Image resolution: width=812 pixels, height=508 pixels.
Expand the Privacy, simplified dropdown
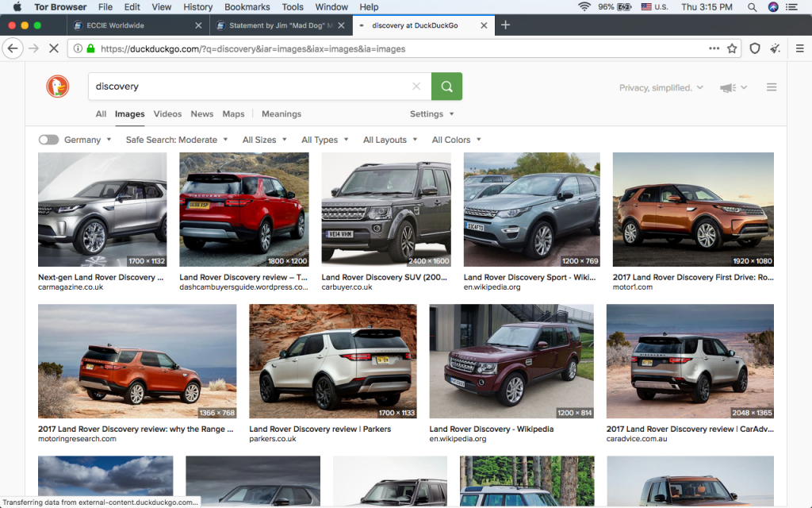click(x=661, y=87)
